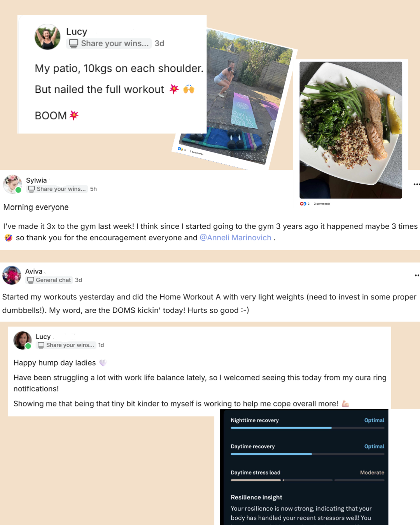Open General chat channel tag
This screenshot has width=420, height=525.
point(49,280)
